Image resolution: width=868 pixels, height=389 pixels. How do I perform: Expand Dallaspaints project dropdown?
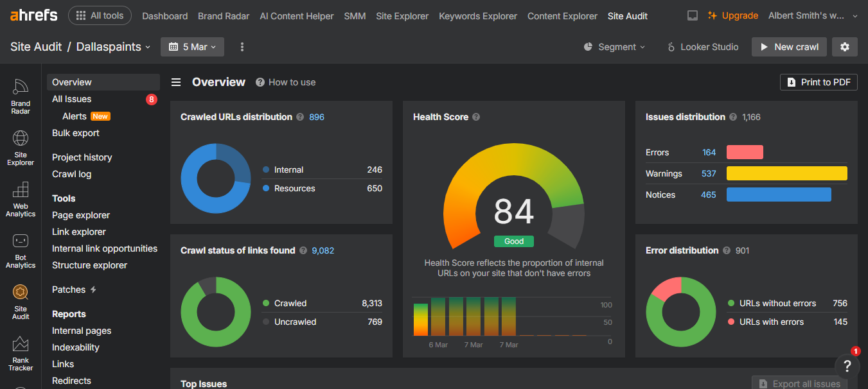[x=113, y=47]
